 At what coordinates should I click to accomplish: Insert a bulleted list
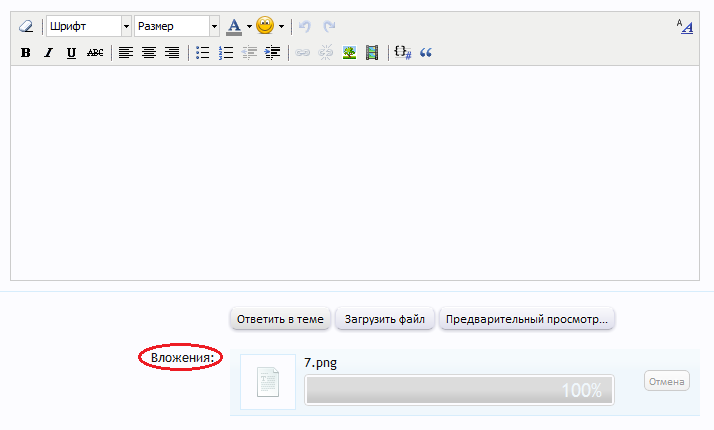(203, 53)
